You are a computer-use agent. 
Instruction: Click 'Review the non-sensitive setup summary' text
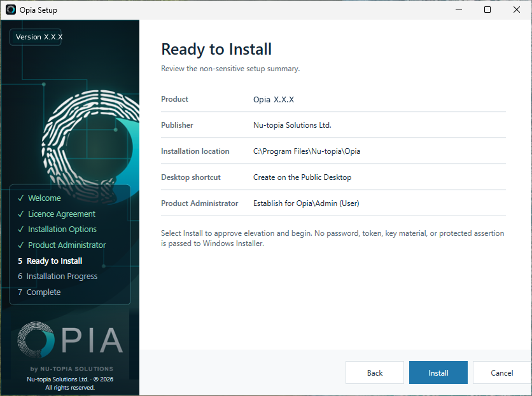230,69
